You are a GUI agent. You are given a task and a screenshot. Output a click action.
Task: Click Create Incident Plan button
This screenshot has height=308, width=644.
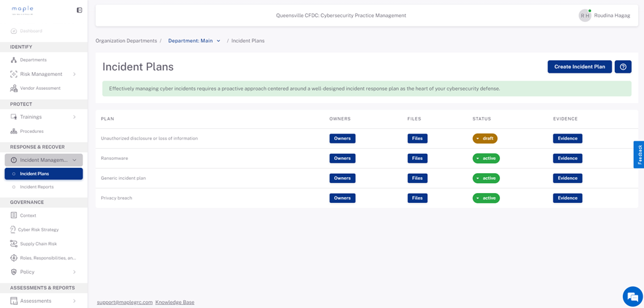(579, 67)
